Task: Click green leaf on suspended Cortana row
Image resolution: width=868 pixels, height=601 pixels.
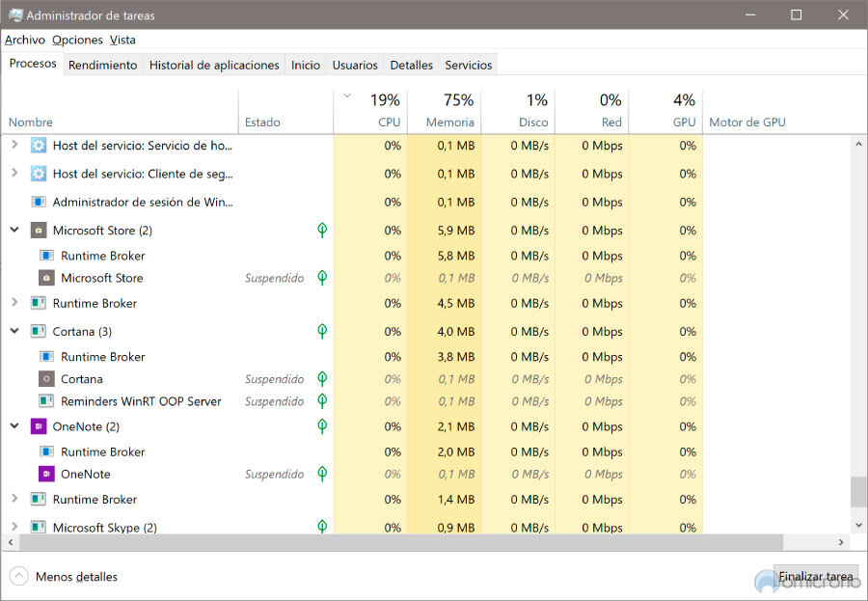Action: tap(322, 379)
